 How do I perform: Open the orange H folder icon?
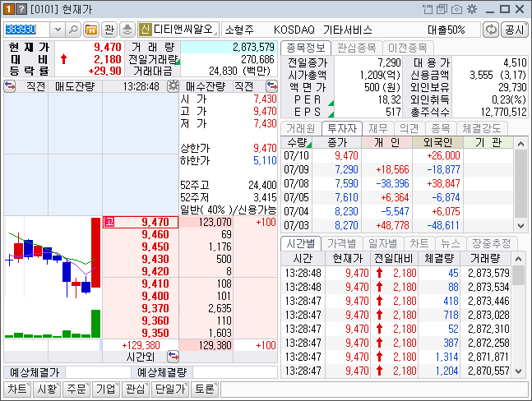(91, 30)
